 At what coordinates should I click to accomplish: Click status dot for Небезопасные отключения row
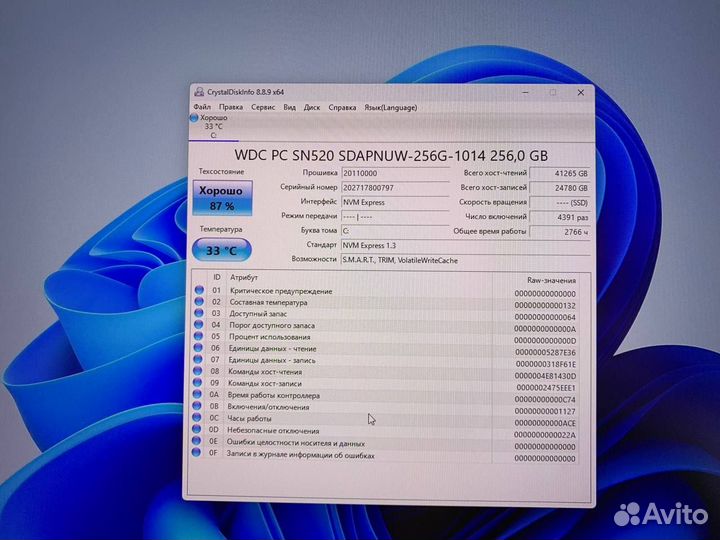(x=197, y=429)
